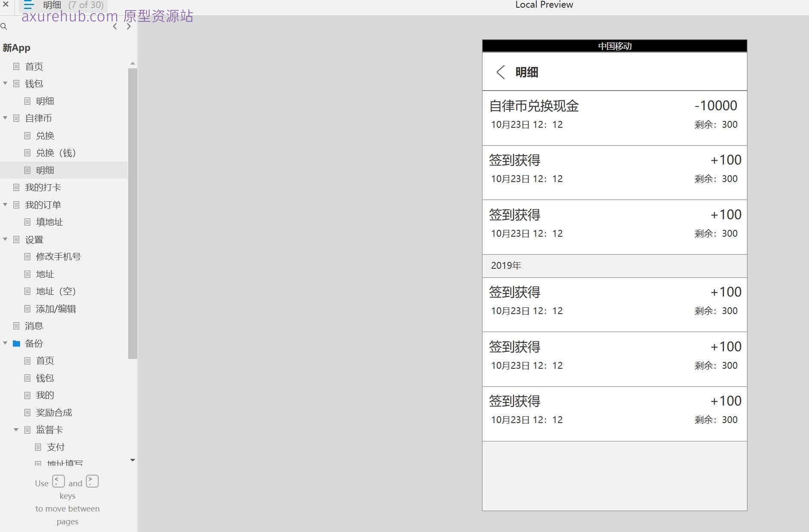809x532 pixels.
Task: Click the page icon beside 首页
Action: tap(16, 66)
